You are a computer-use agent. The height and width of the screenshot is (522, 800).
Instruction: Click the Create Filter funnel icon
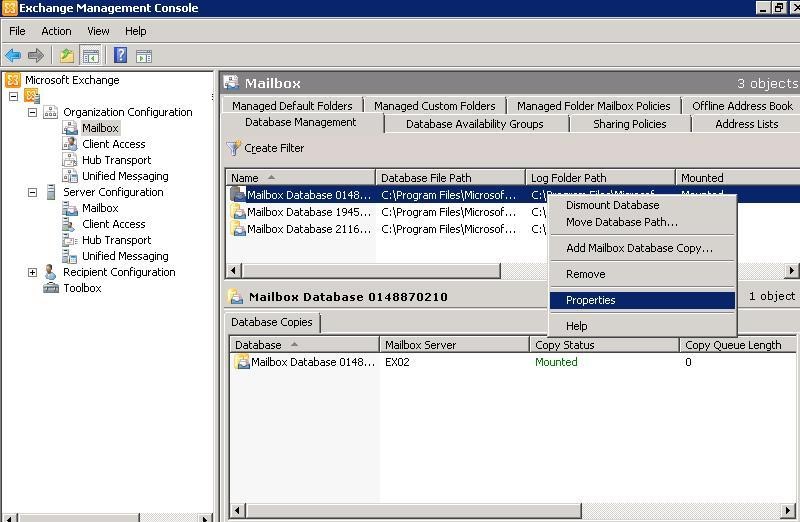tap(233, 148)
